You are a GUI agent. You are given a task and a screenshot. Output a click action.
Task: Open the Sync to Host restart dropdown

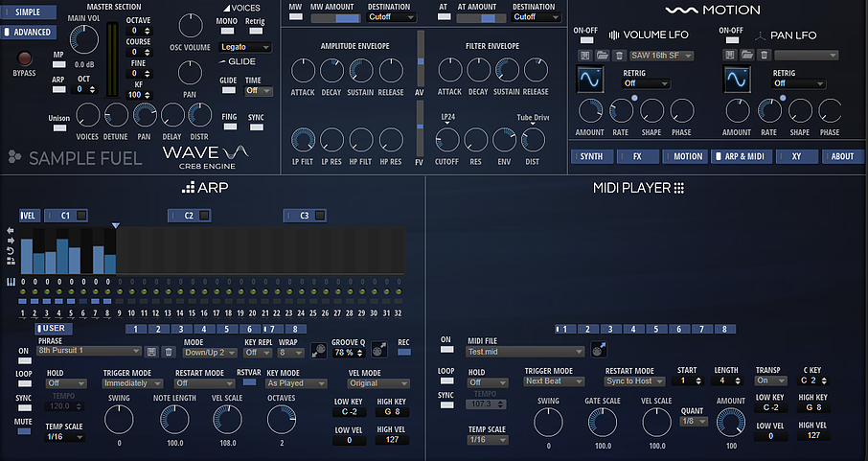pos(634,381)
